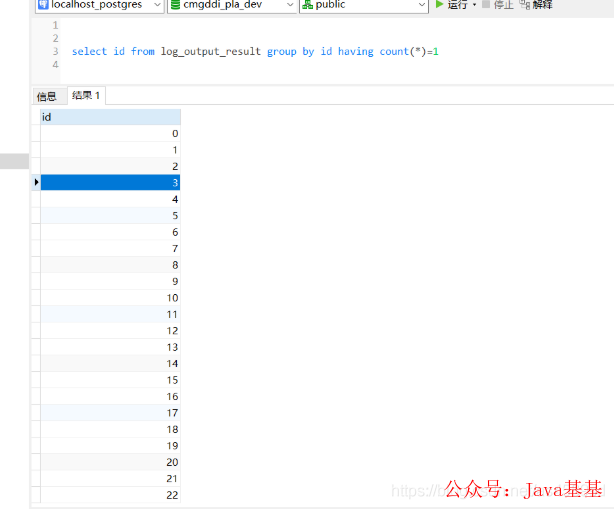
Task: Click the 'select' keyword in the query
Action: click(x=89, y=51)
